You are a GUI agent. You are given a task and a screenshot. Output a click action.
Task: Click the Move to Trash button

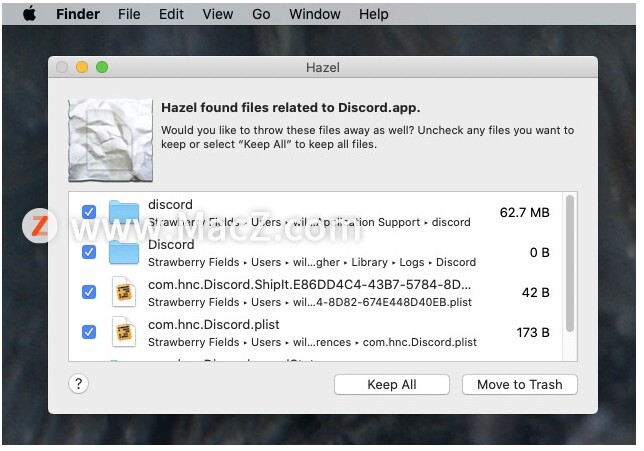click(x=520, y=384)
